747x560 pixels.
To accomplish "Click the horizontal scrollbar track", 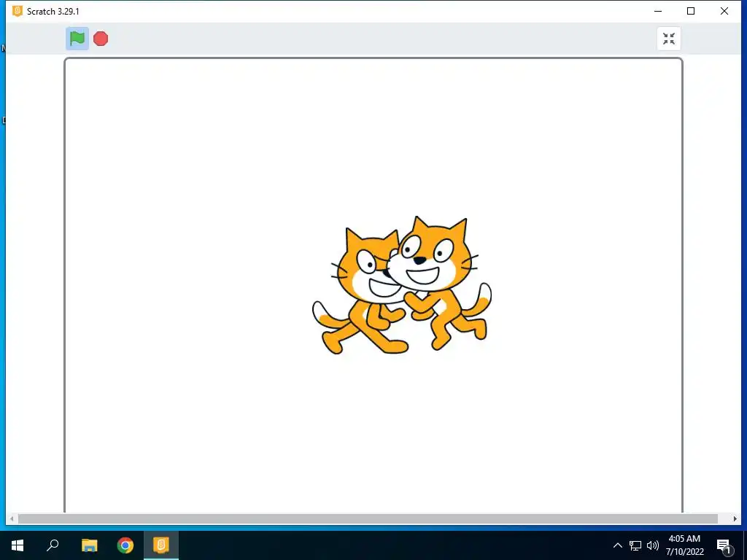I will (x=368, y=518).
